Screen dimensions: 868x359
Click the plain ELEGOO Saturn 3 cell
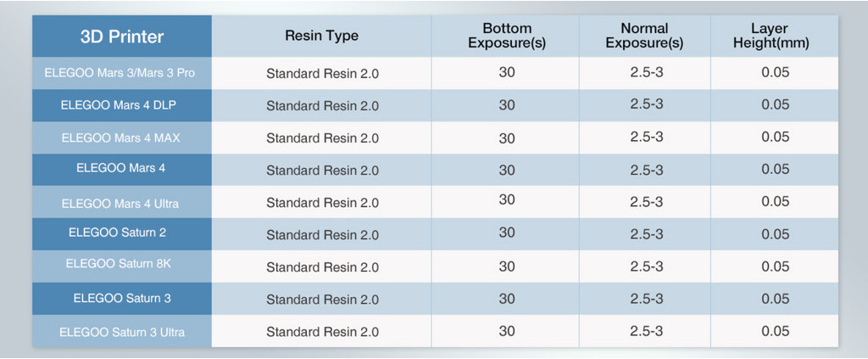tap(122, 298)
